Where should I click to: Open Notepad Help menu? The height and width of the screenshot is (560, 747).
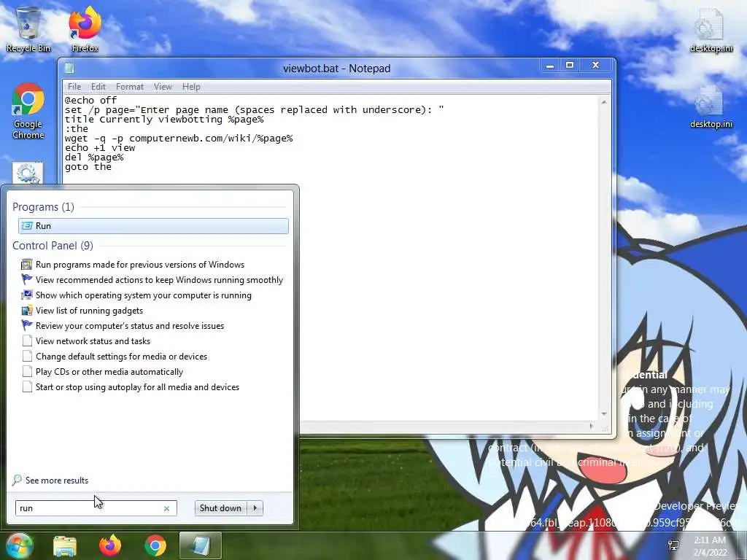(x=191, y=87)
